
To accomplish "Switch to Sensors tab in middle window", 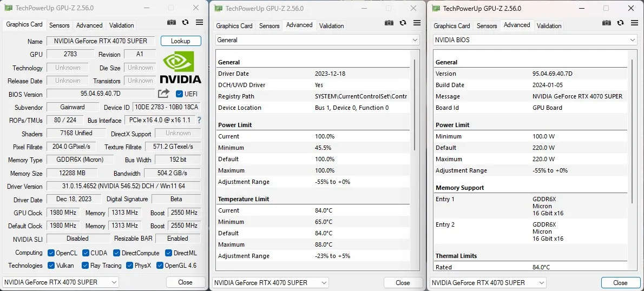I will (269, 25).
